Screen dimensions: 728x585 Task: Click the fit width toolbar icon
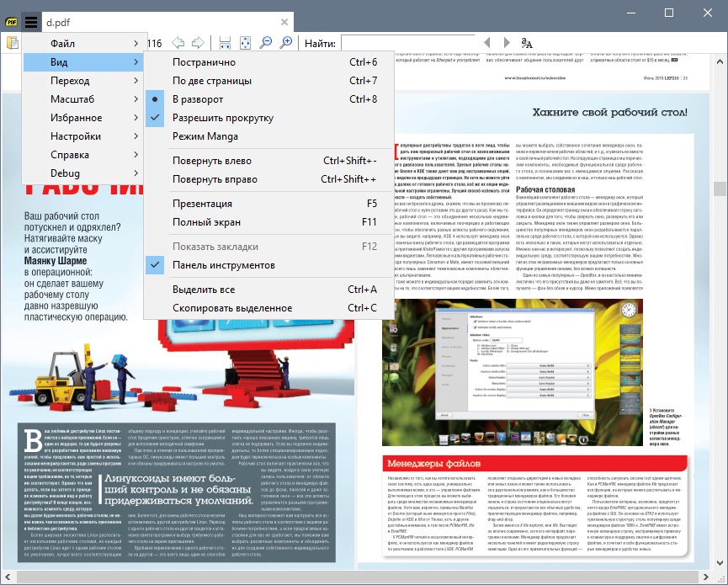[225, 43]
